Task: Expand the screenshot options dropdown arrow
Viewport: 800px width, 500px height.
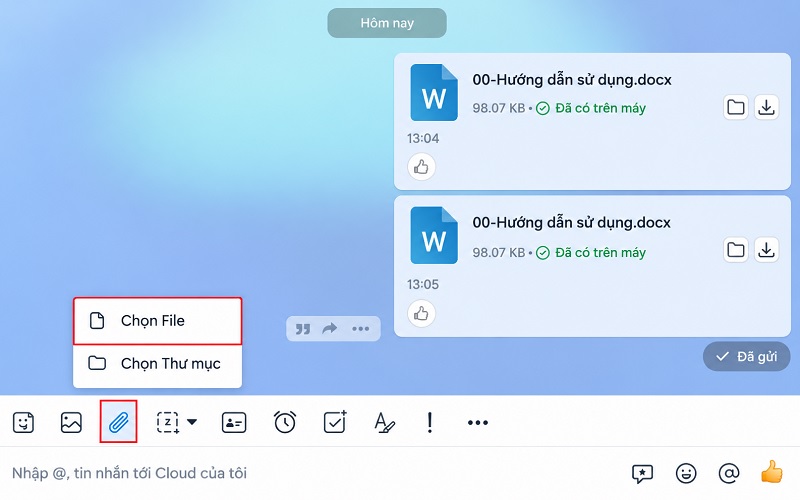Action: pyautogui.click(x=192, y=422)
